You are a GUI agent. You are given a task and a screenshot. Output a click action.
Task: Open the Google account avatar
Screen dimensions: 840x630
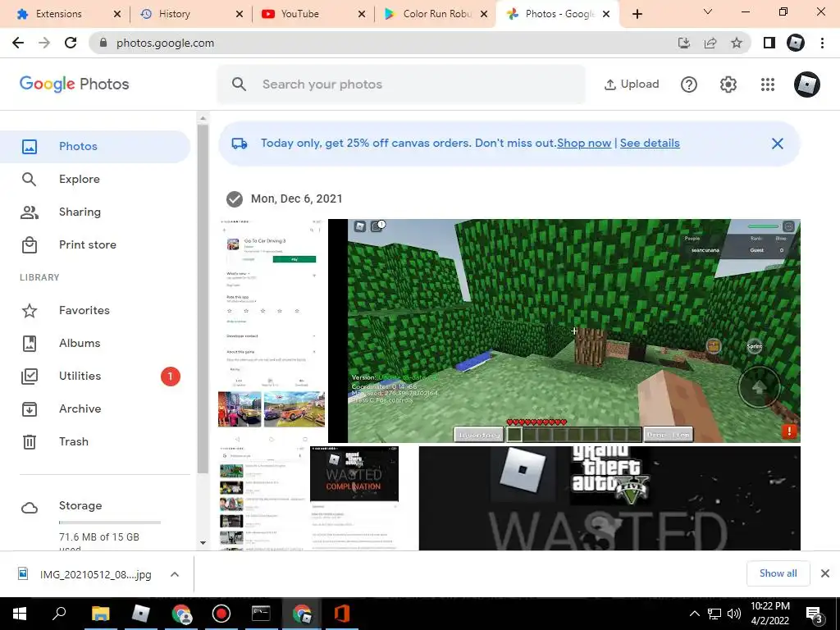(x=807, y=84)
